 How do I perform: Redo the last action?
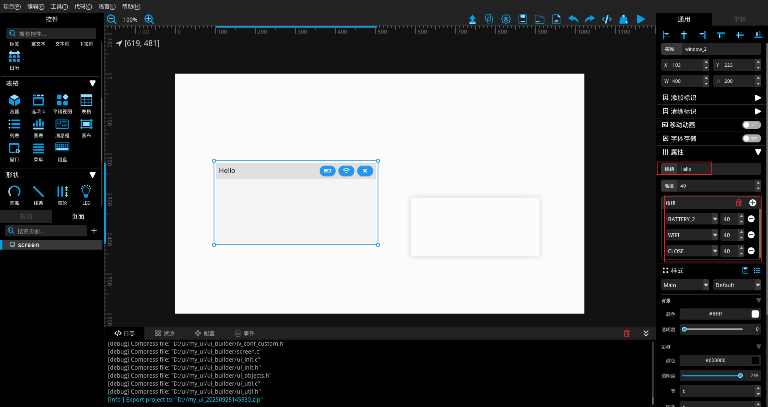[590, 19]
